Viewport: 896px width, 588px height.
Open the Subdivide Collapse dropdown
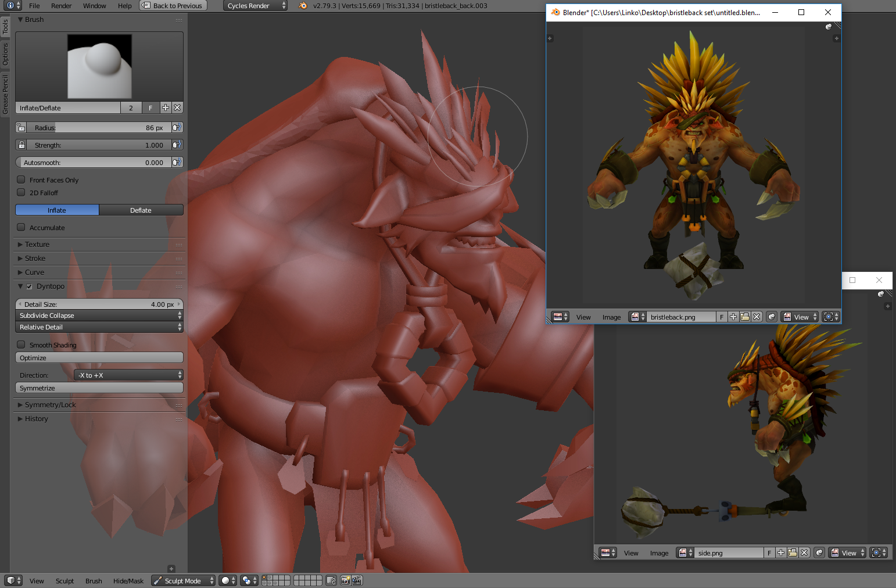(x=99, y=315)
